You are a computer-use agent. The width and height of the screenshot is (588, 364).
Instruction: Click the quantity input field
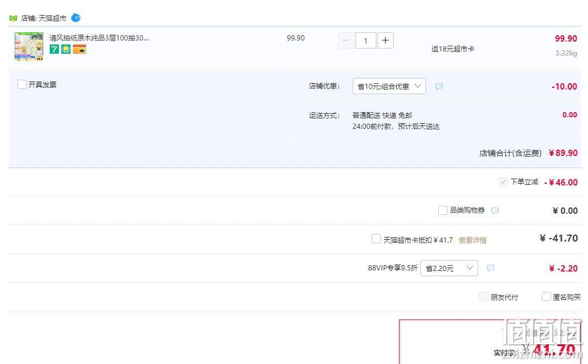click(365, 40)
